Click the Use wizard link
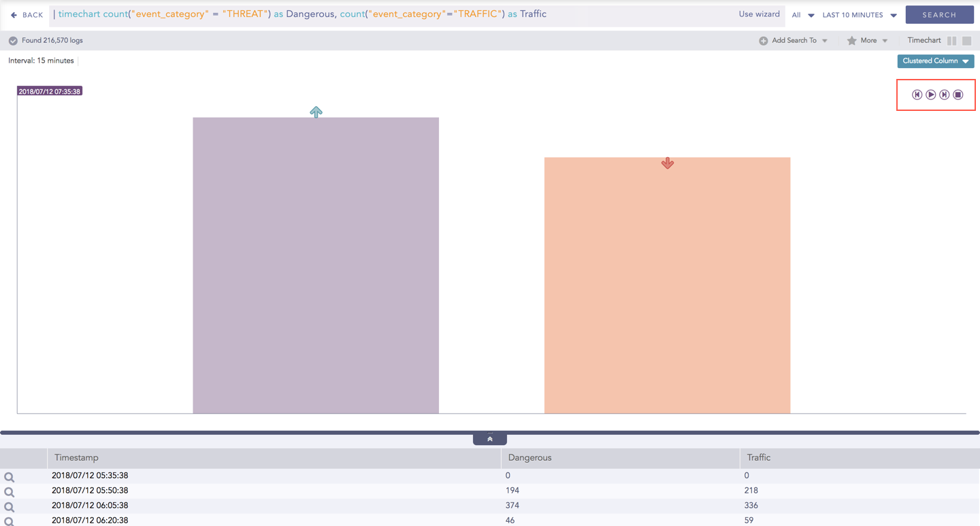Viewport: 980px width, 526px height. tap(759, 14)
